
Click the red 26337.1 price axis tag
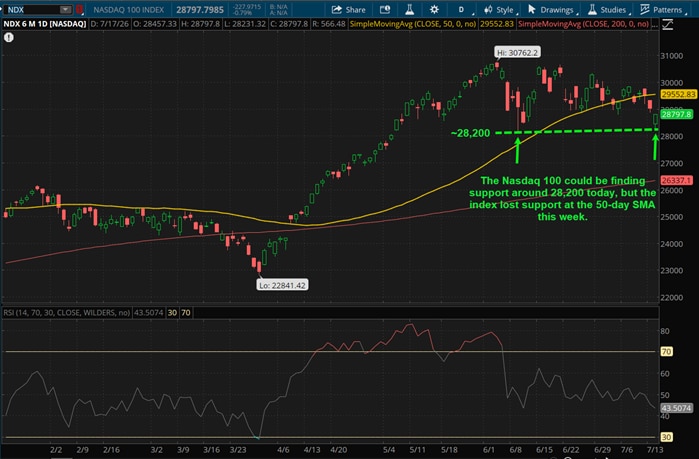tap(676, 180)
